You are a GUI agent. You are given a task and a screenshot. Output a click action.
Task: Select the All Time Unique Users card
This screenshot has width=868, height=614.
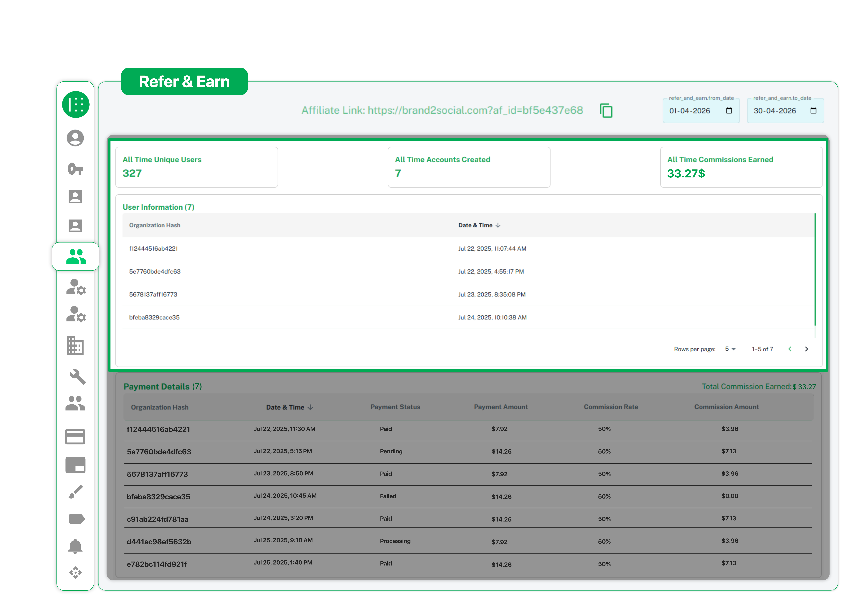point(197,167)
